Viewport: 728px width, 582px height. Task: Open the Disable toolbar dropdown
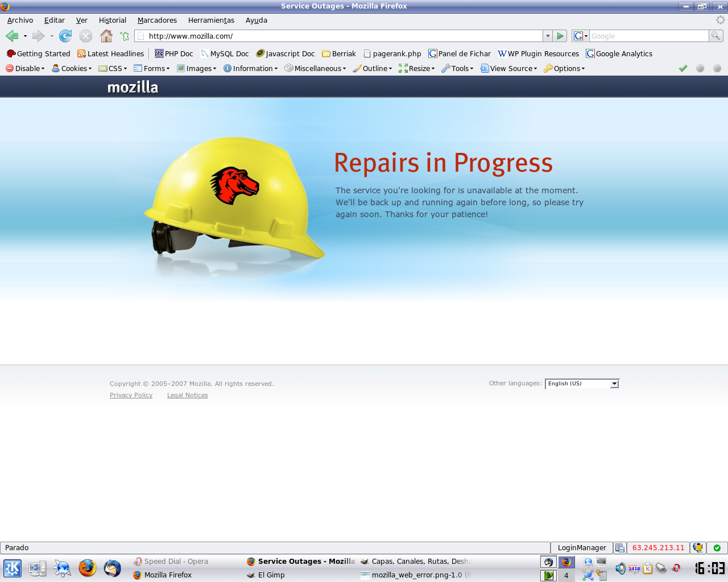click(25, 68)
